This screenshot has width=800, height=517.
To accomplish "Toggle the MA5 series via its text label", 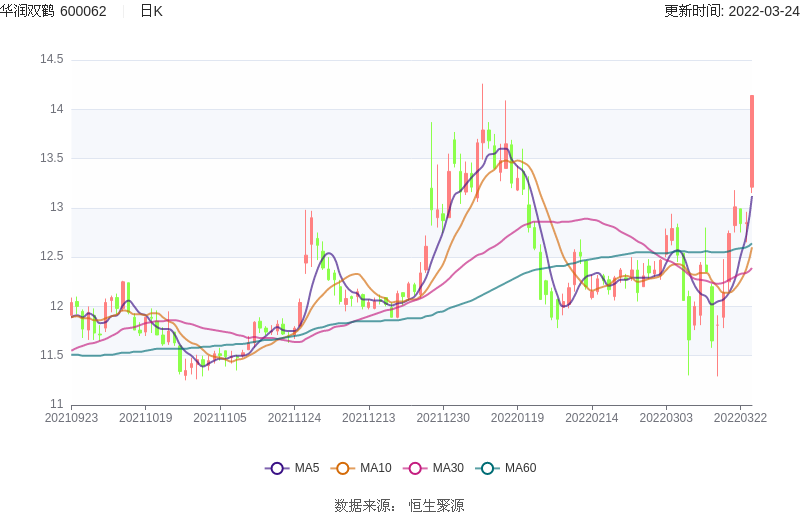I will click(x=307, y=468).
